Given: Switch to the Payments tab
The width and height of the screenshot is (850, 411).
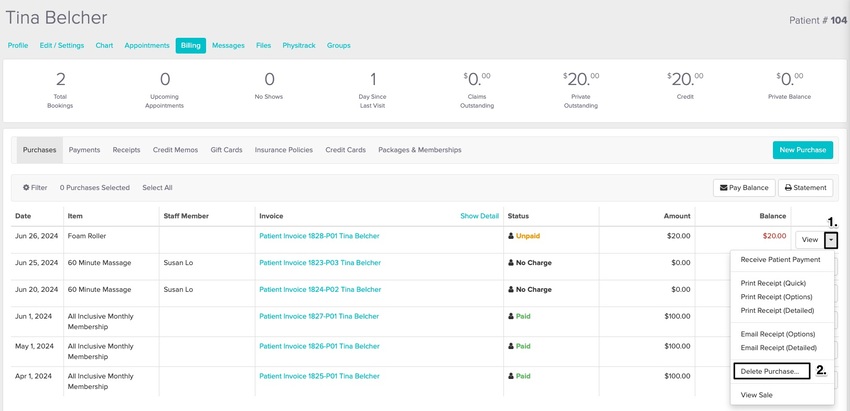Looking at the screenshot, I should [x=84, y=150].
